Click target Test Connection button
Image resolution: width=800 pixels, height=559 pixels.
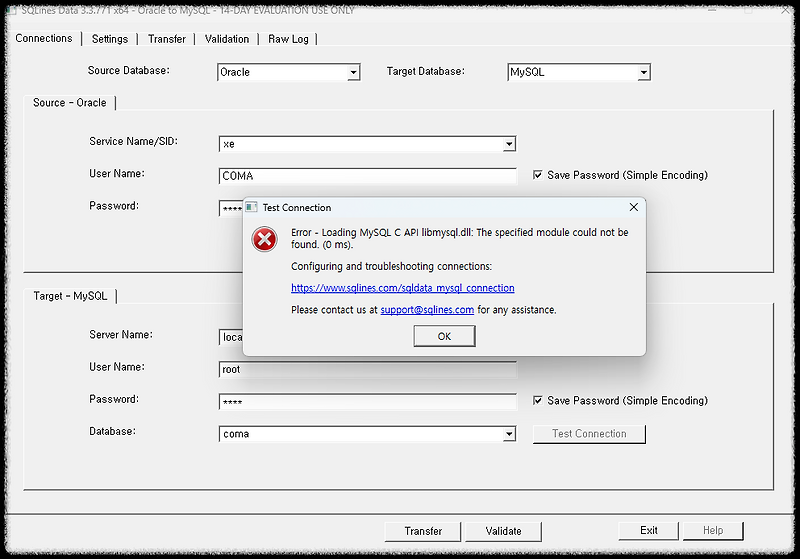(x=589, y=434)
